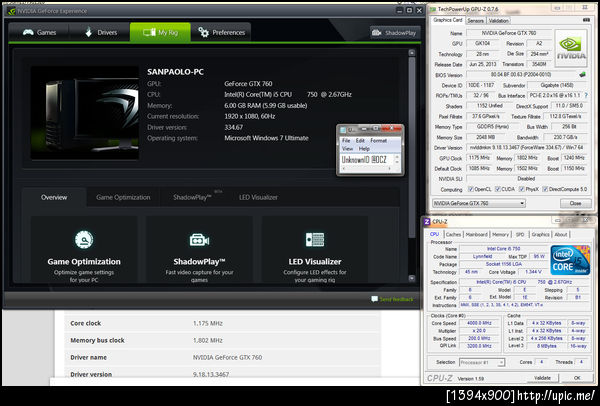Image resolution: width=600 pixels, height=406 pixels.
Task: Select the My Rig tab
Action: (160, 33)
